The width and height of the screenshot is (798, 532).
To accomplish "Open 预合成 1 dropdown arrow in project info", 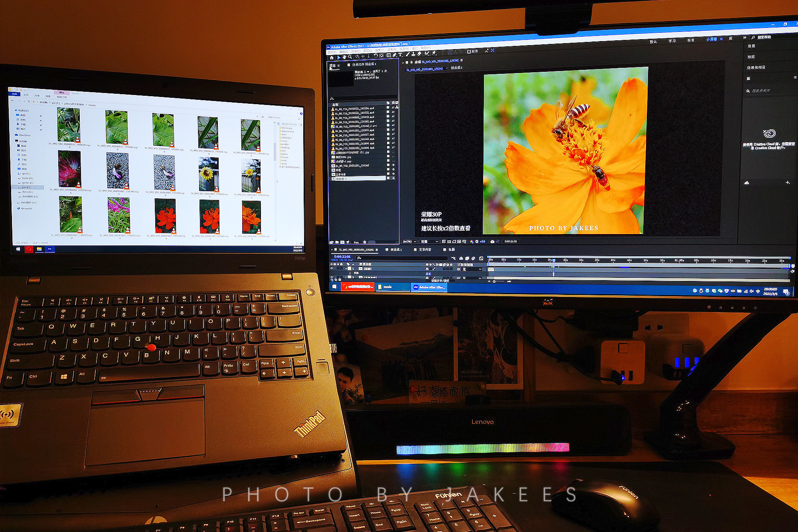I will [368, 72].
